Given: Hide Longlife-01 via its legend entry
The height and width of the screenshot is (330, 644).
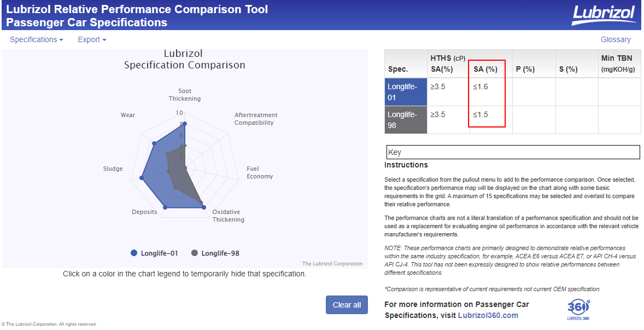Looking at the screenshot, I should pyautogui.click(x=154, y=253).
